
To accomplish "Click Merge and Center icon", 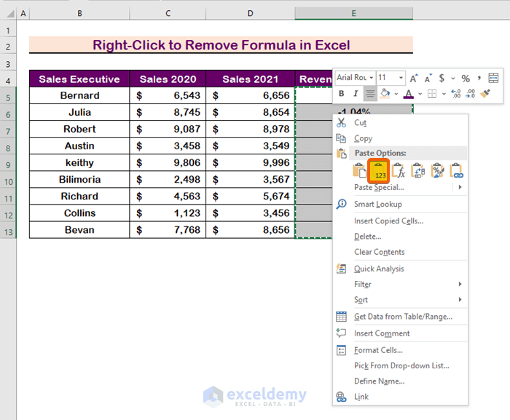I will [493, 78].
